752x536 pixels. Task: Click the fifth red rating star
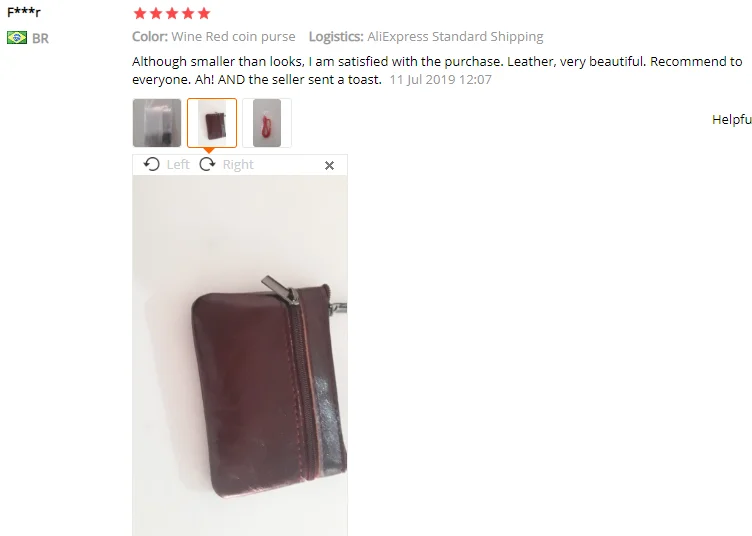click(x=204, y=13)
